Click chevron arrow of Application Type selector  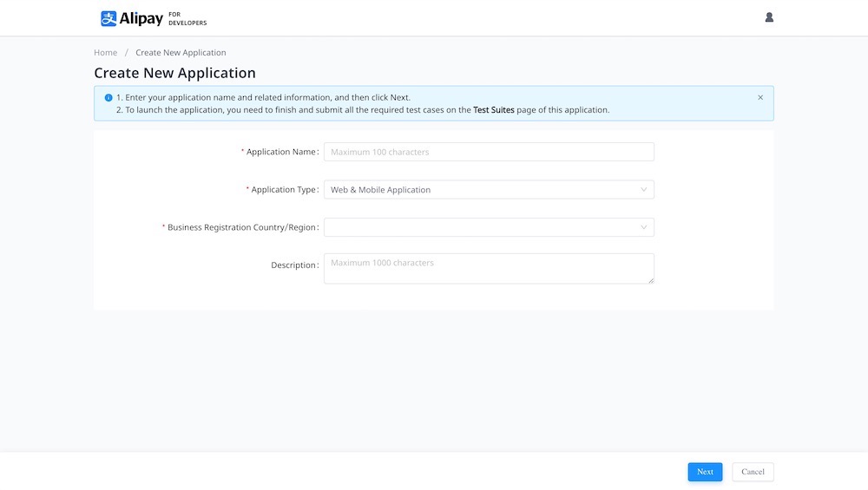(643, 190)
